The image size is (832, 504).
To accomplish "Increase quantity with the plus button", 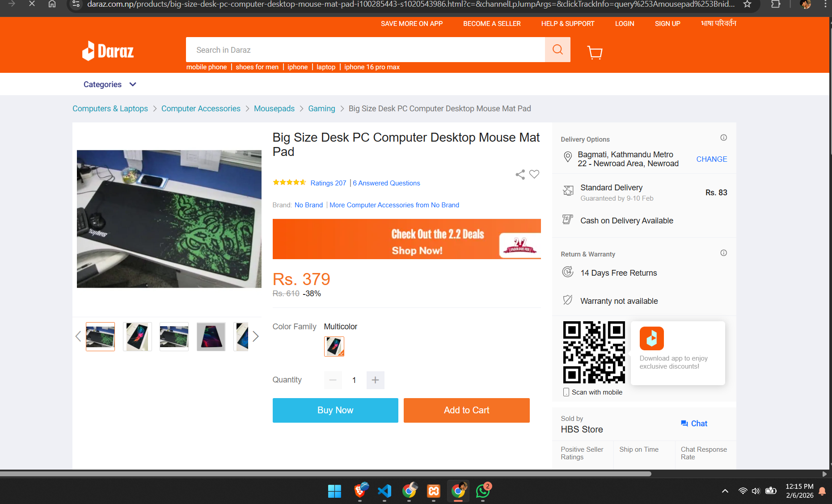I will click(375, 380).
